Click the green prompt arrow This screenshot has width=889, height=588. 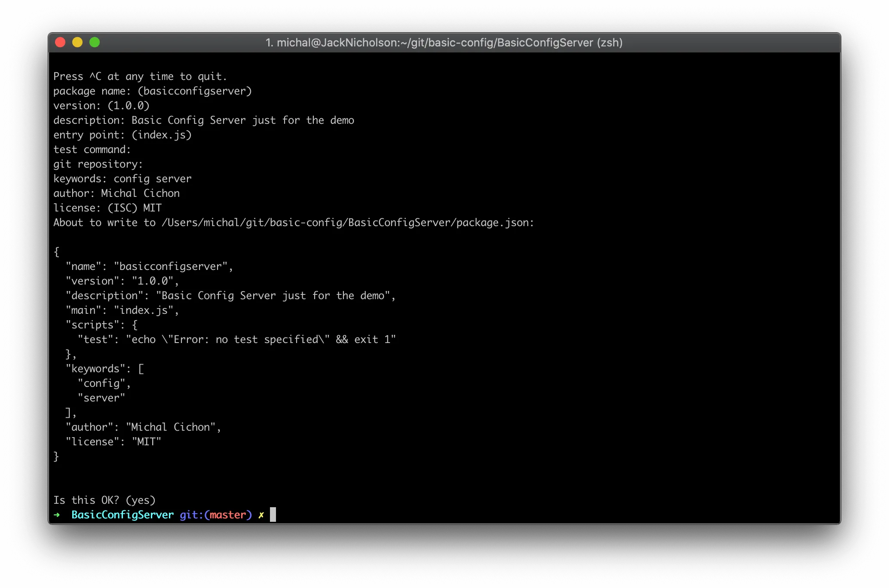tap(57, 515)
